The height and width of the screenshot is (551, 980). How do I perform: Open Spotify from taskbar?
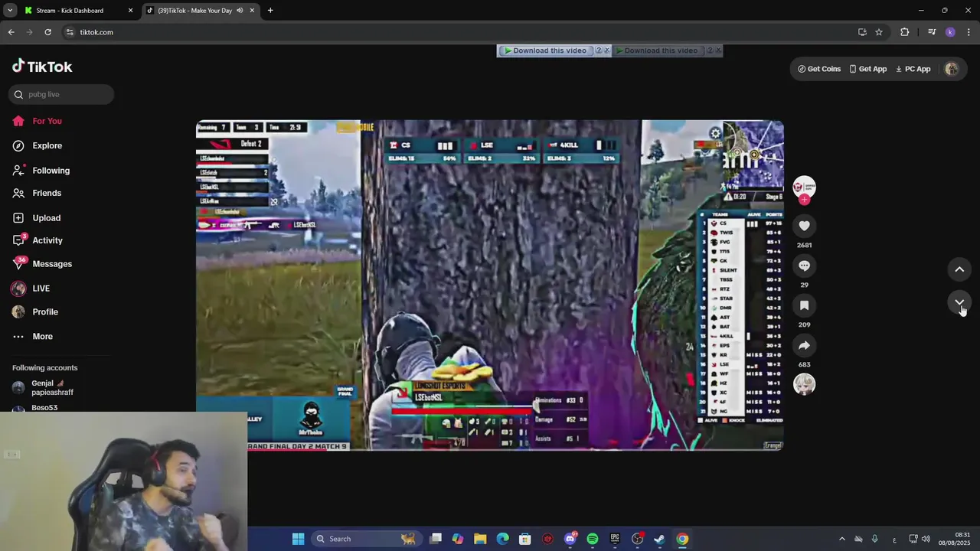pyautogui.click(x=592, y=539)
